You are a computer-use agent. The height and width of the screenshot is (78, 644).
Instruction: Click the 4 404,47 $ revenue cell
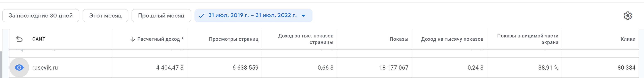pos(170,68)
